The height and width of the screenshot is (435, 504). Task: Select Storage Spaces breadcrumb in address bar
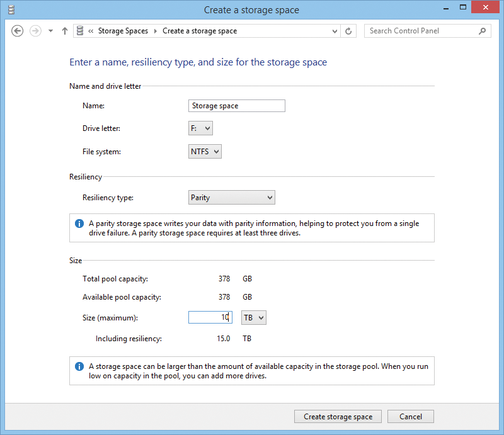[x=123, y=31]
